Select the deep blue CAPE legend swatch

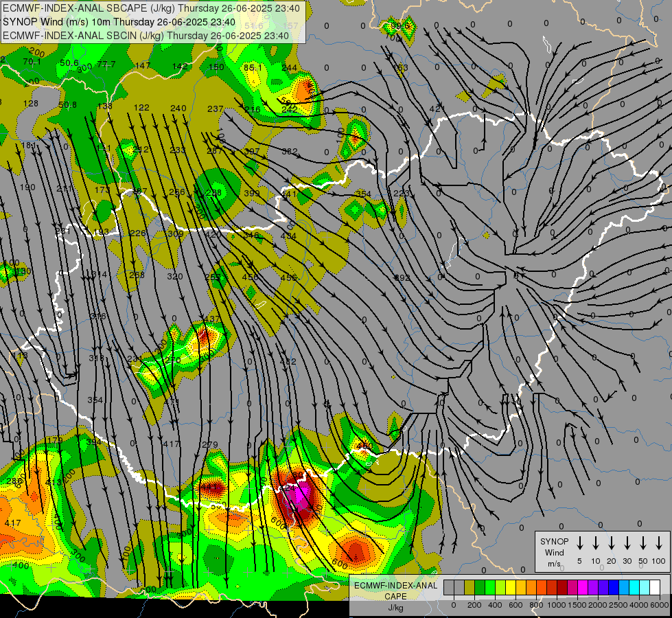point(614,587)
